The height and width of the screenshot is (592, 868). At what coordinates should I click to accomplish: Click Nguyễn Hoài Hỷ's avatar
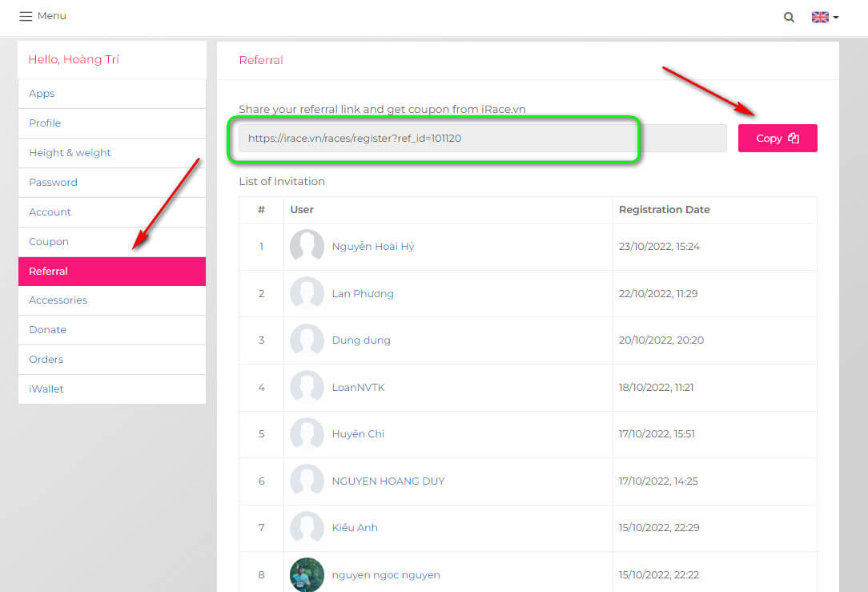(x=307, y=245)
